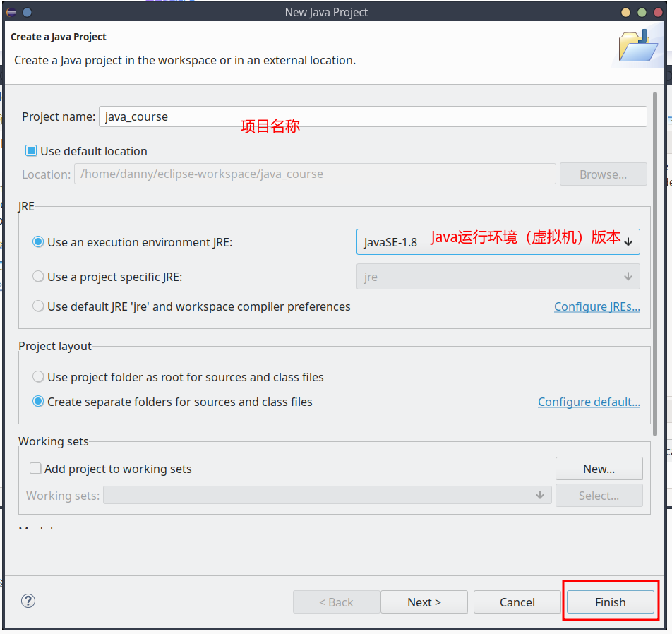The image size is (672, 634).
Task: Click the green maximize window button
Action: [x=642, y=12]
